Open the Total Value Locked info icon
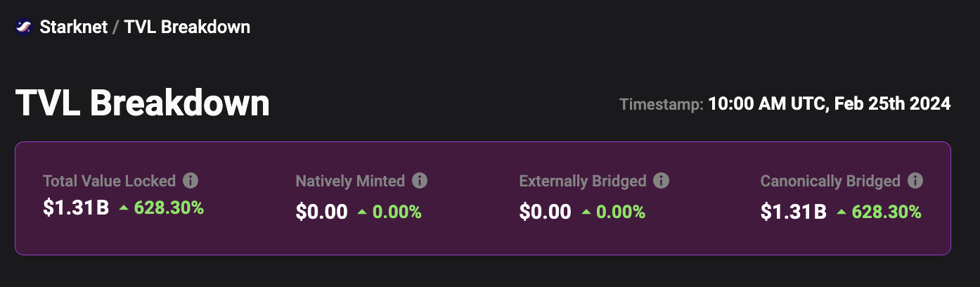980x287 pixels. (191, 181)
